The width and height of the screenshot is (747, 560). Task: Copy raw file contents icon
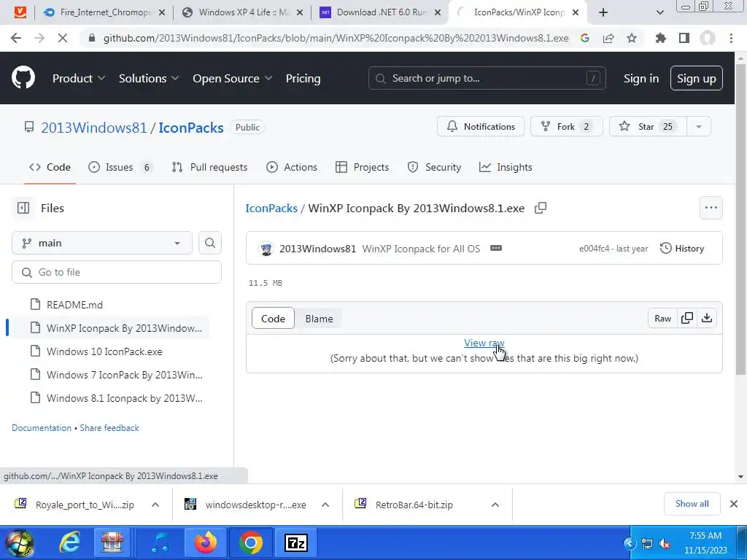tap(687, 318)
